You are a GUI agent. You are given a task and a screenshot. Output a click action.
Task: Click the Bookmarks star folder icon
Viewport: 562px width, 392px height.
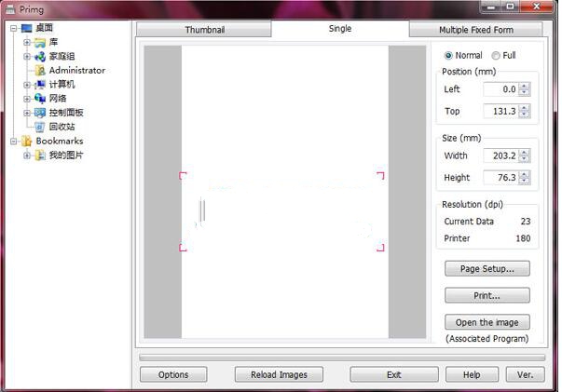tap(26, 141)
